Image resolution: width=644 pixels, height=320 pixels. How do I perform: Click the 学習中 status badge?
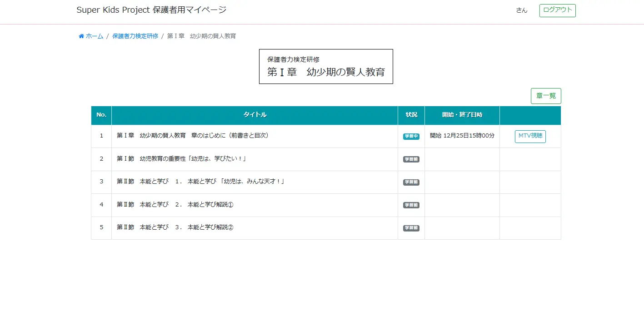coord(411,137)
